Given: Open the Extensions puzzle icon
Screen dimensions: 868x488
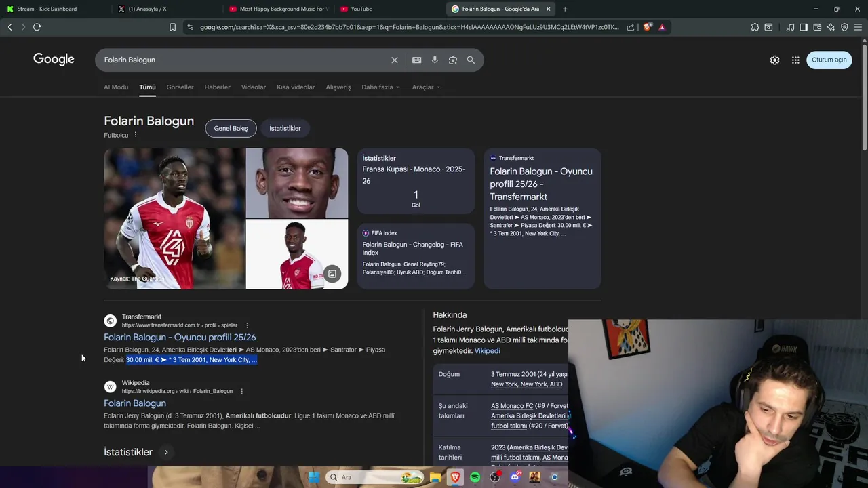Looking at the screenshot, I should pyautogui.click(x=755, y=27).
